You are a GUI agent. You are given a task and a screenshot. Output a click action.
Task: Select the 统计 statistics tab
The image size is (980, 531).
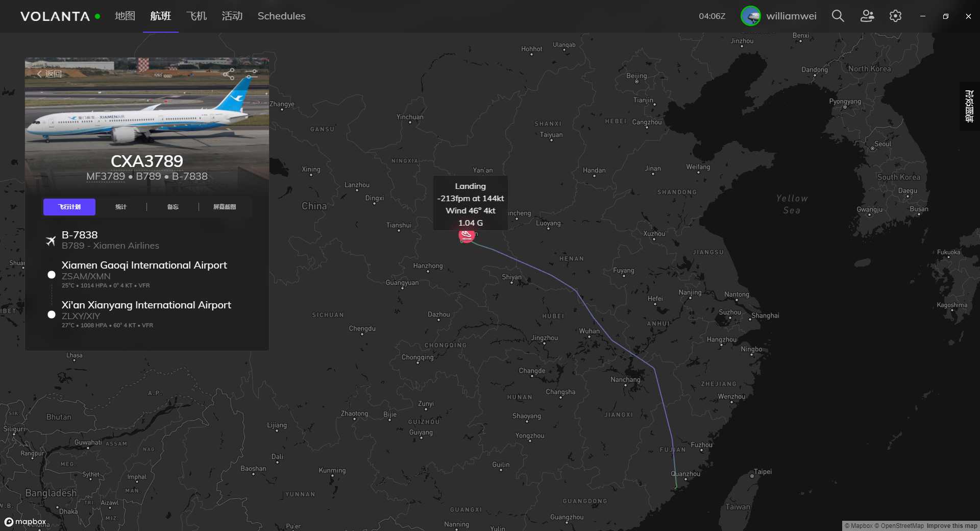point(121,207)
